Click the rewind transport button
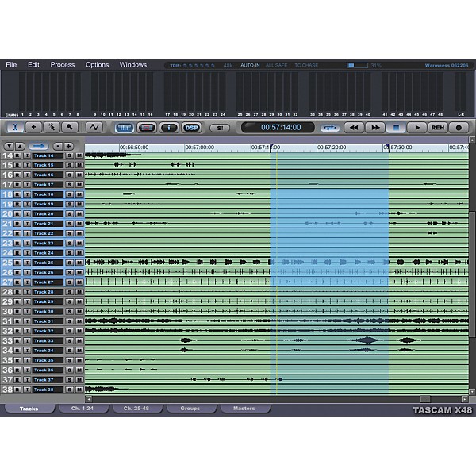Screen dimensions: 476x476 [x=354, y=128]
